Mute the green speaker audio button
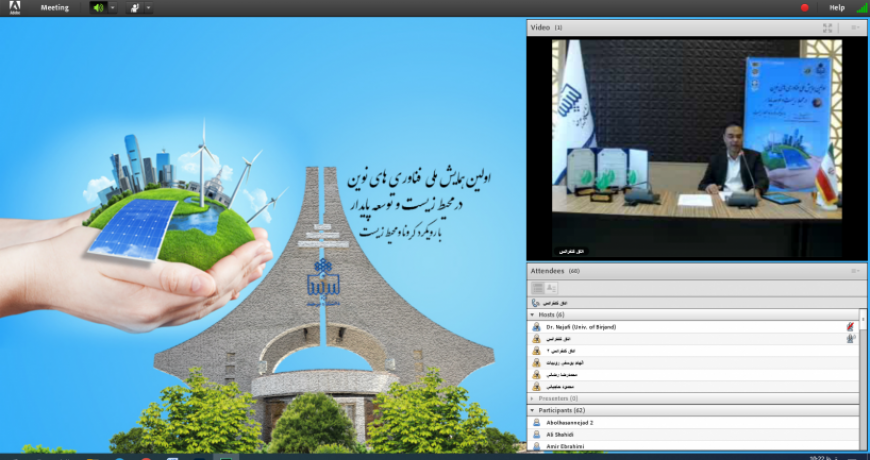Viewport: 870px width, 460px height. (x=99, y=8)
